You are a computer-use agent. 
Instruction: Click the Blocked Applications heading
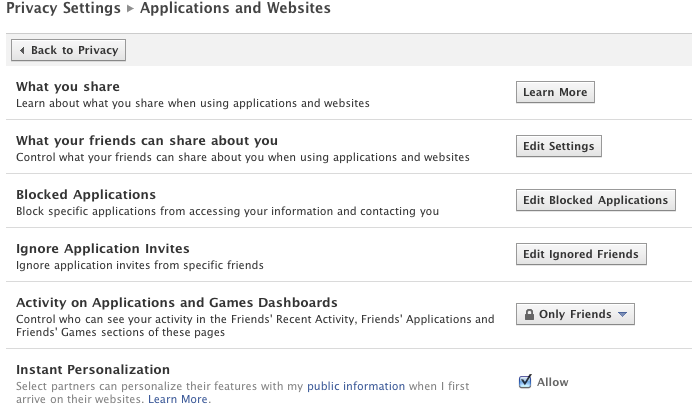pyautogui.click(x=86, y=194)
